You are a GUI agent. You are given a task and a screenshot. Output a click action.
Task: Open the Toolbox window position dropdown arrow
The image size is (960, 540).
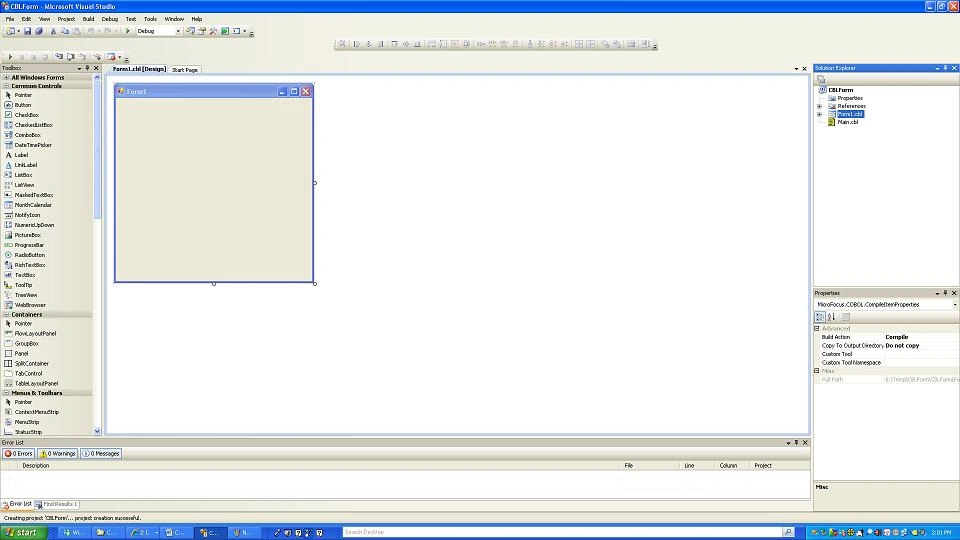click(x=79, y=68)
